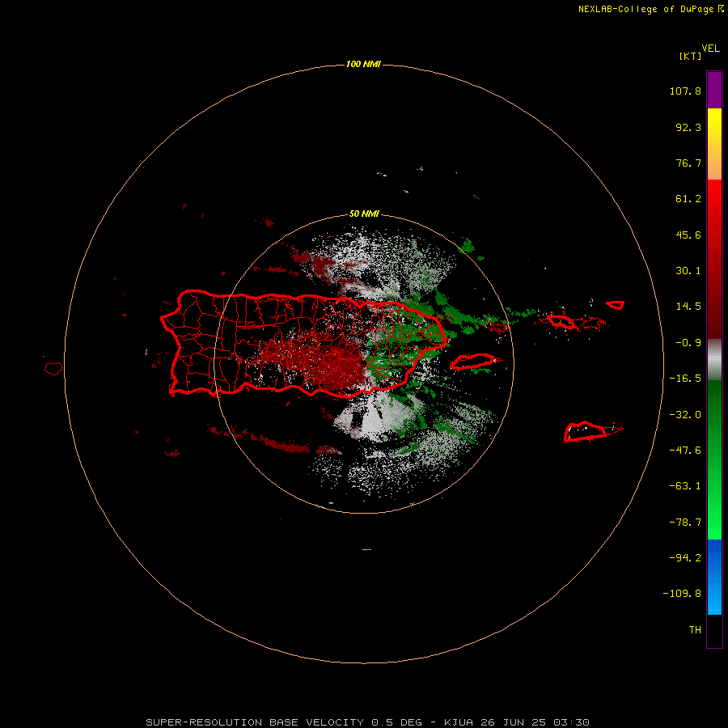
Task: Click the -109.8 scale value
Action: click(x=682, y=594)
